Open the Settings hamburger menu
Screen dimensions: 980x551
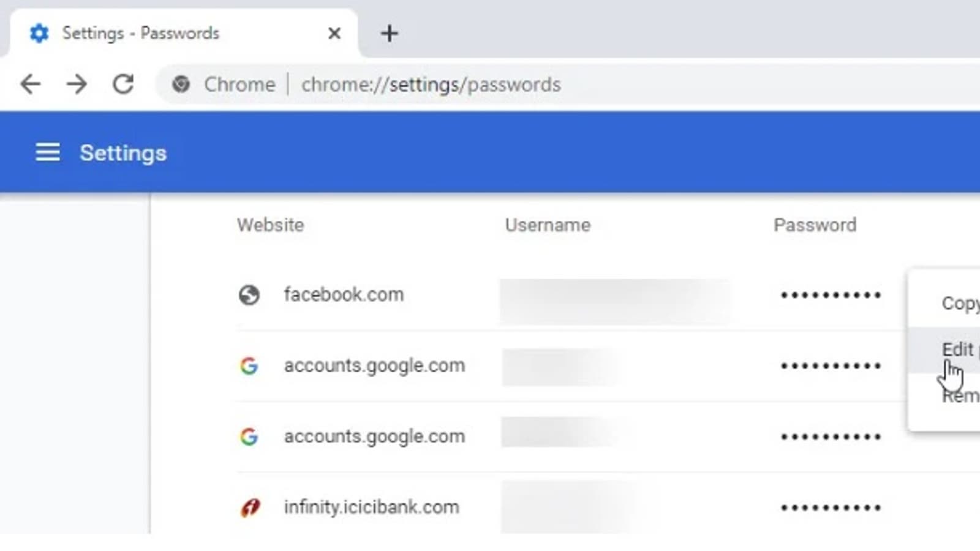[48, 152]
